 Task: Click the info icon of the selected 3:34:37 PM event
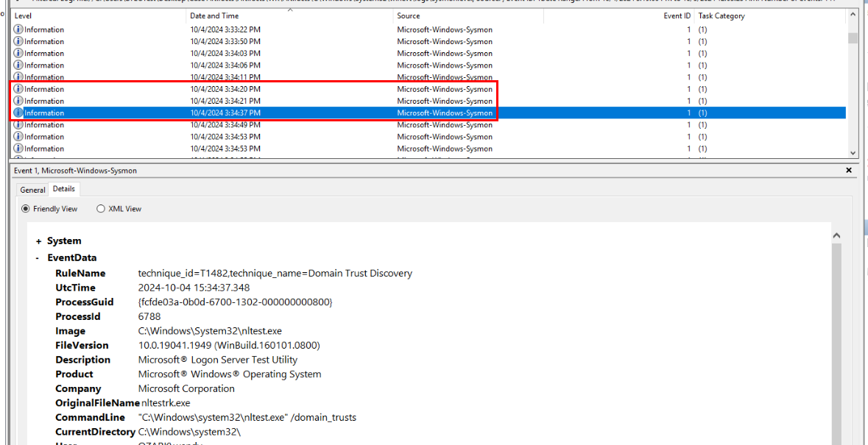[18, 113]
